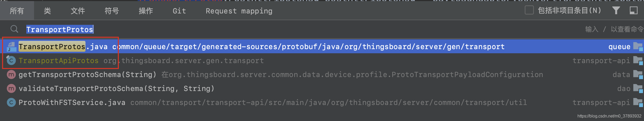Click the TransportProtos.java file icon
The width and height of the screenshot is (644, 121).
(x=11, y=47)
